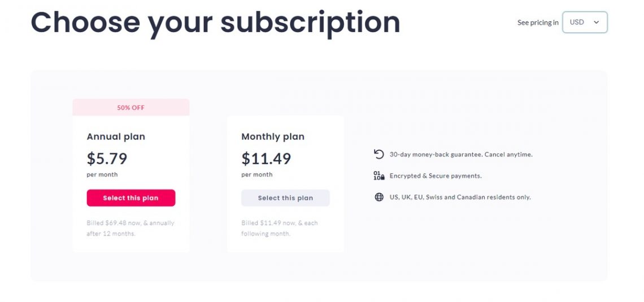Select the Monthly plan gray button
This screenshot has height=302, width=644.
285,198
